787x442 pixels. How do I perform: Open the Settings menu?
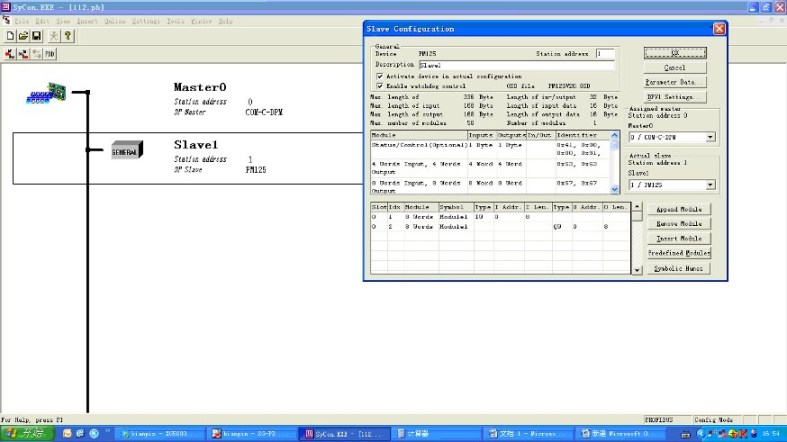pos(146,20)
